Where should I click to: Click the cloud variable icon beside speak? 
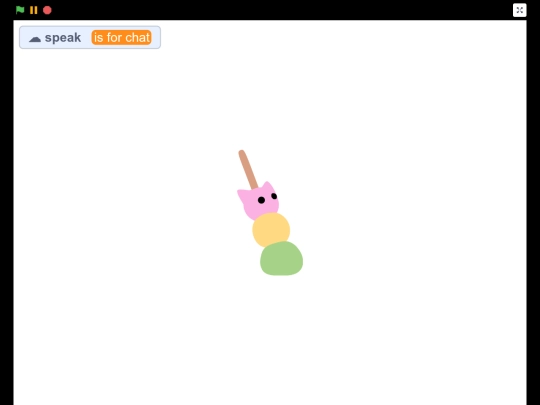click(x=35, y=39)
